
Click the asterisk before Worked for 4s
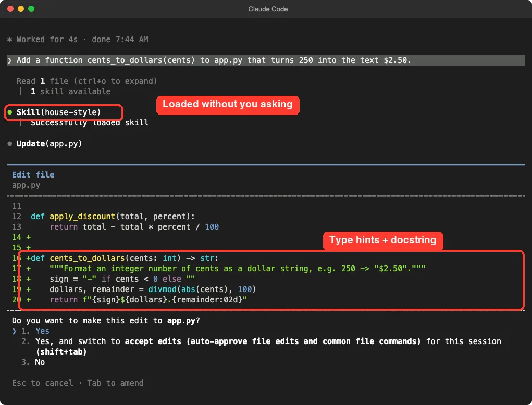pyautogui.click(x=10, y=40)
